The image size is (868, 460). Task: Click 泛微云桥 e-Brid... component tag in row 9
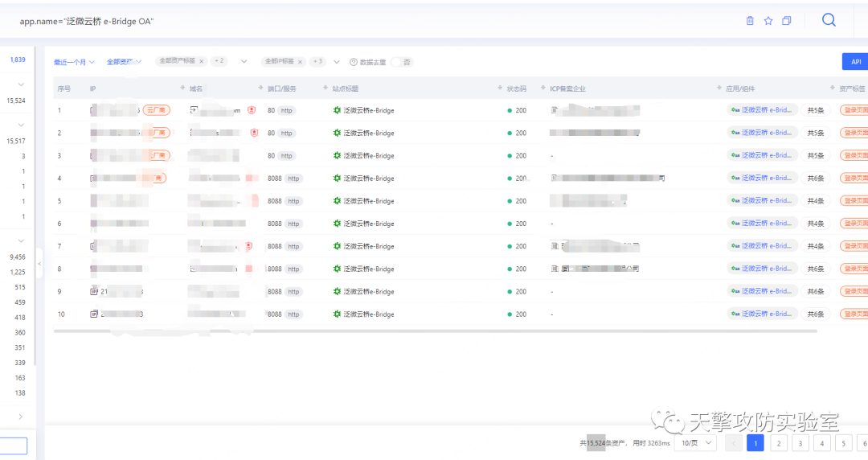point(762,291)
